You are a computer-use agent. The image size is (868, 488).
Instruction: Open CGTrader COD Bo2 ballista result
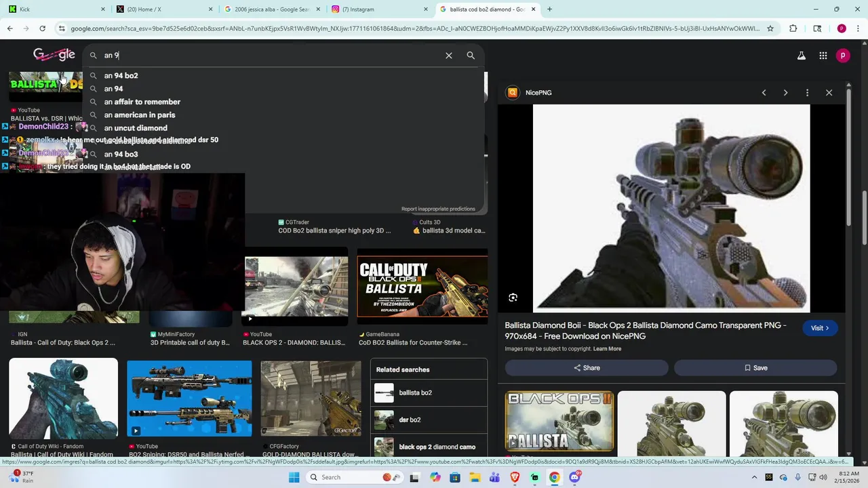(x=334, y=226)
